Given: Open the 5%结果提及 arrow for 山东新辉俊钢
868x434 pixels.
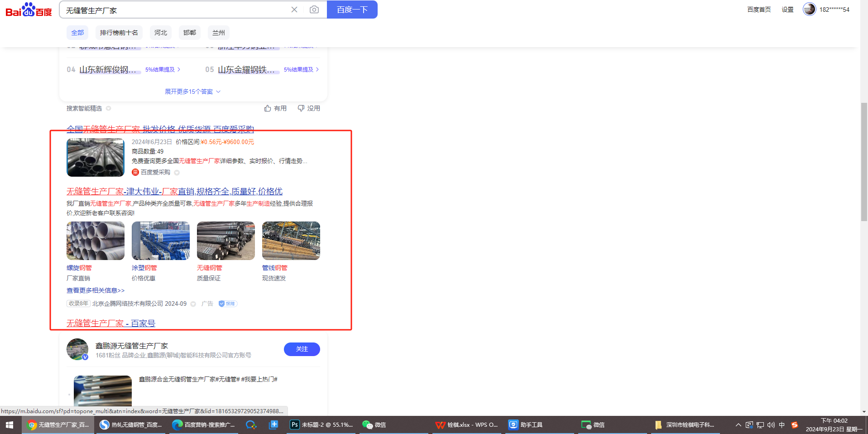Looking at the screenshot, I should pyautogui.click(x=163, y=69).
